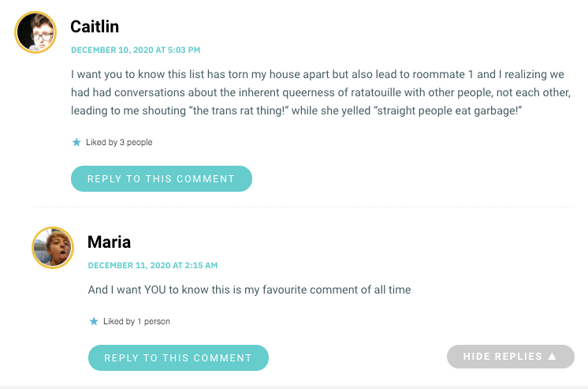Image resolution: width=588 pixels, height=389 pixels.
Task: Open Caitlin's December 10, 2020 timestamp link
Action: pos(136,50)
